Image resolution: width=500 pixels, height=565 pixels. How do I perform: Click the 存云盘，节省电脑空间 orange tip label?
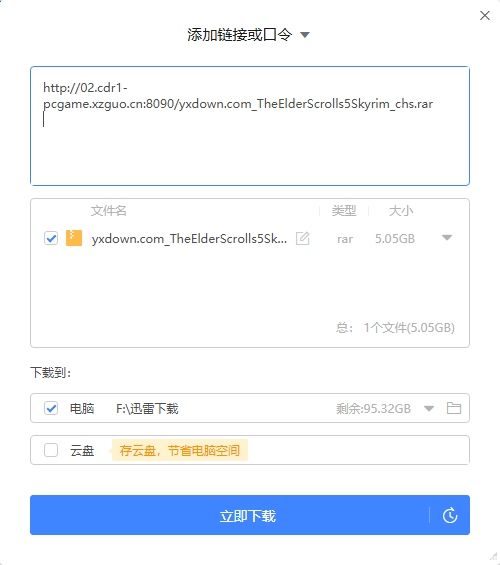click(179, 450)
